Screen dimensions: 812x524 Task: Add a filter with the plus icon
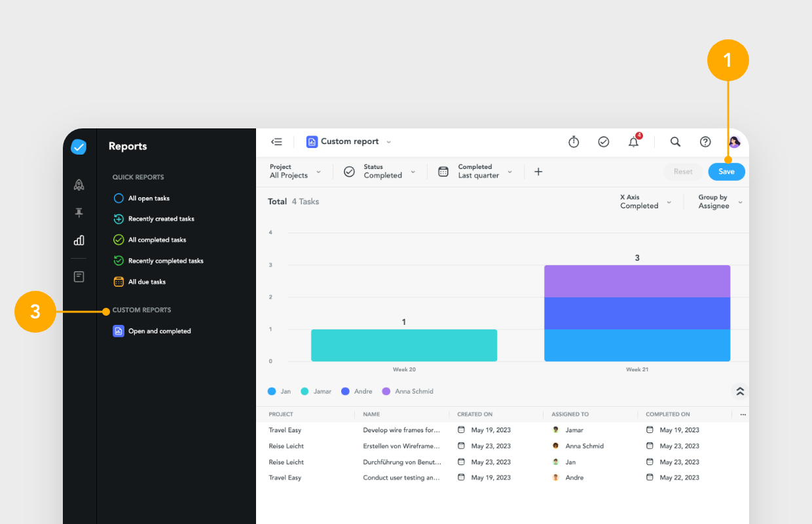[538, 172]
